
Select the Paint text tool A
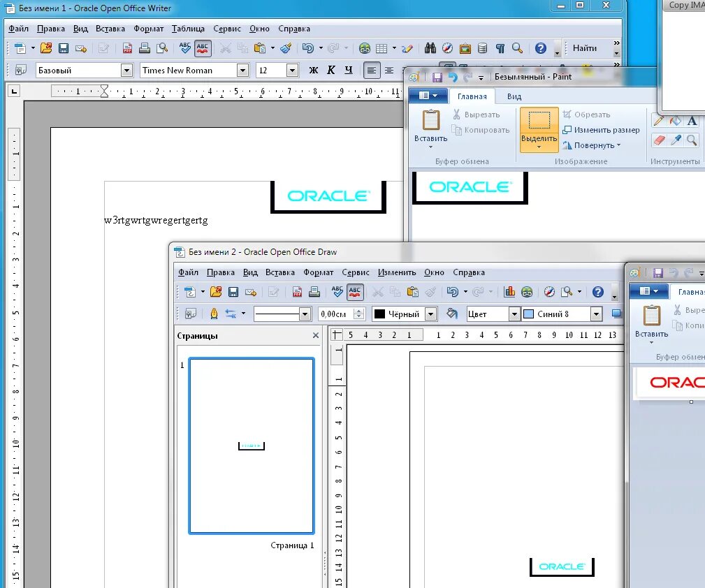pos(692,121)
